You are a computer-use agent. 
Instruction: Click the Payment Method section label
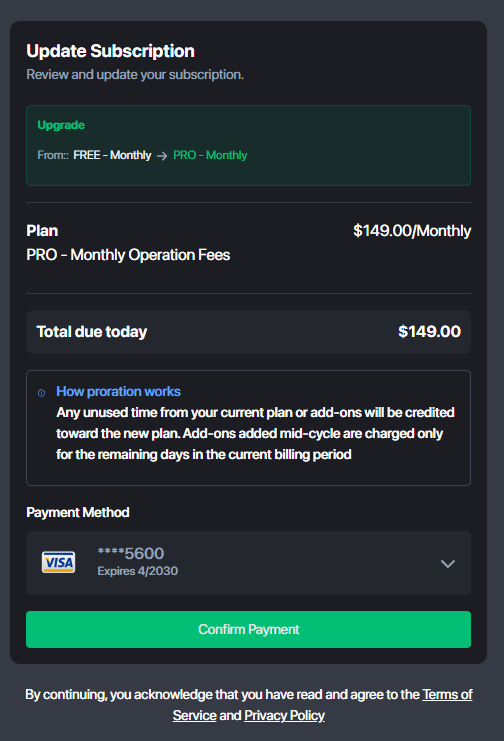[x=78, y=512]
